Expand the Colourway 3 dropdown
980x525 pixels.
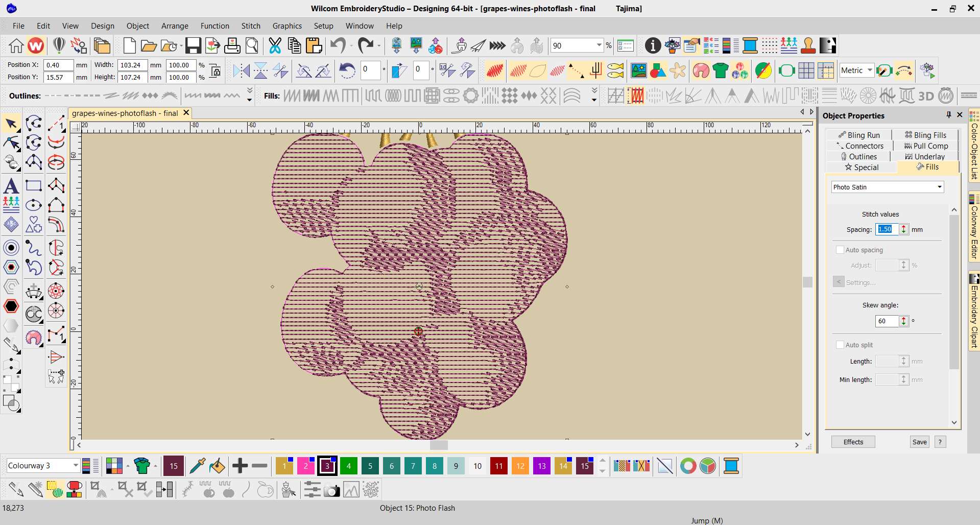pyautogui.click(x=76, y=465)
